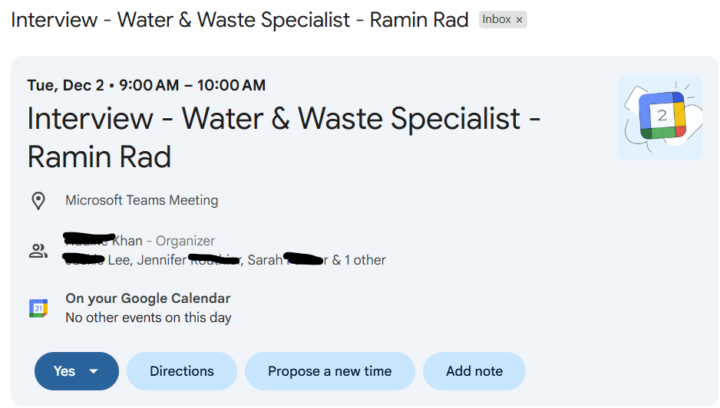Click the Inbox label tag
The width and height of the screenshot is (720, 408).
click(497, 20)
